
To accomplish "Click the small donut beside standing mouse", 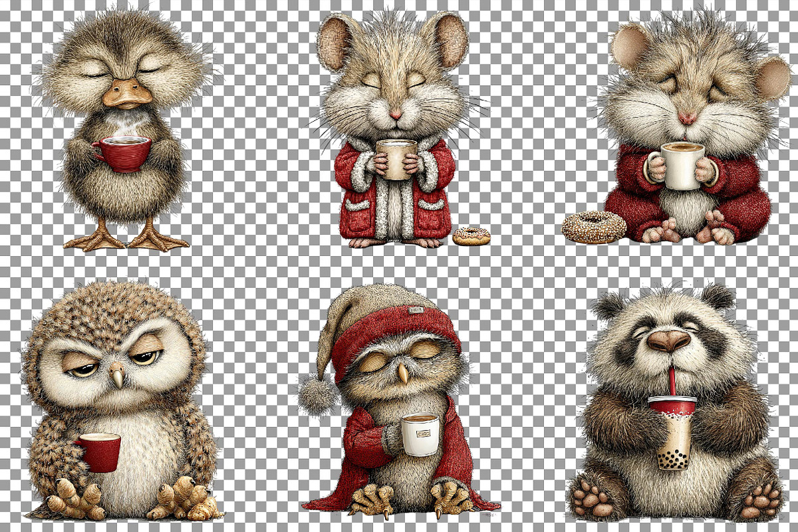I will (x=471, y=236).
